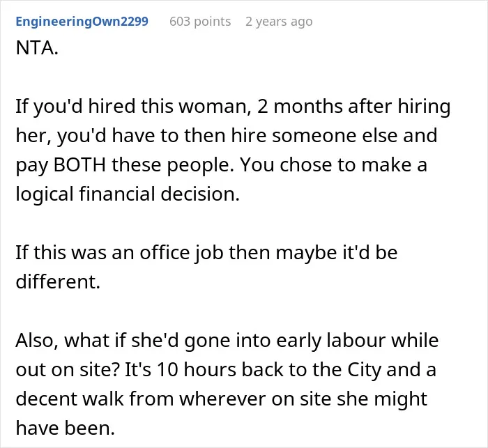
Task: Click the words 'out on site?' in comment
Action: [68, 369]
